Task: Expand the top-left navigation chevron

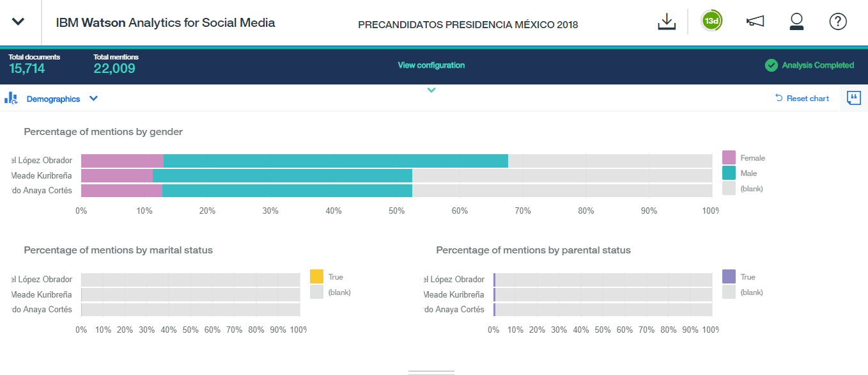Action: point(19,22)
